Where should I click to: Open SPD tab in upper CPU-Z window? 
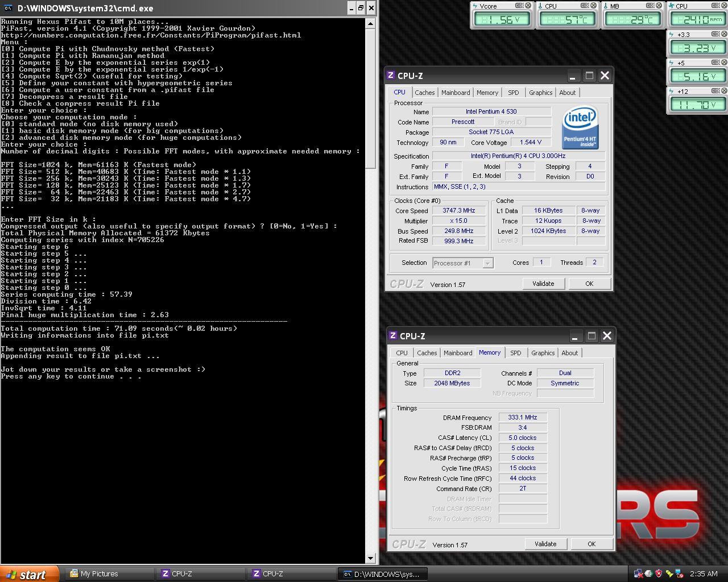pyautogui.click(x=514, y=93)
